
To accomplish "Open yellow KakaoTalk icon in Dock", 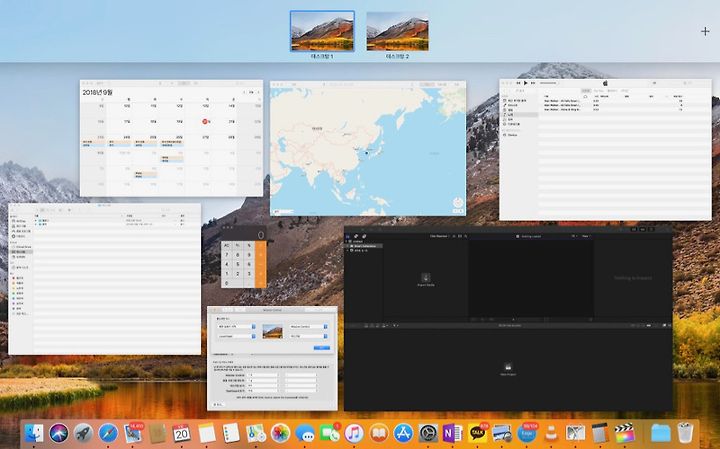I will pyautogui.click(x=478, y=433).
